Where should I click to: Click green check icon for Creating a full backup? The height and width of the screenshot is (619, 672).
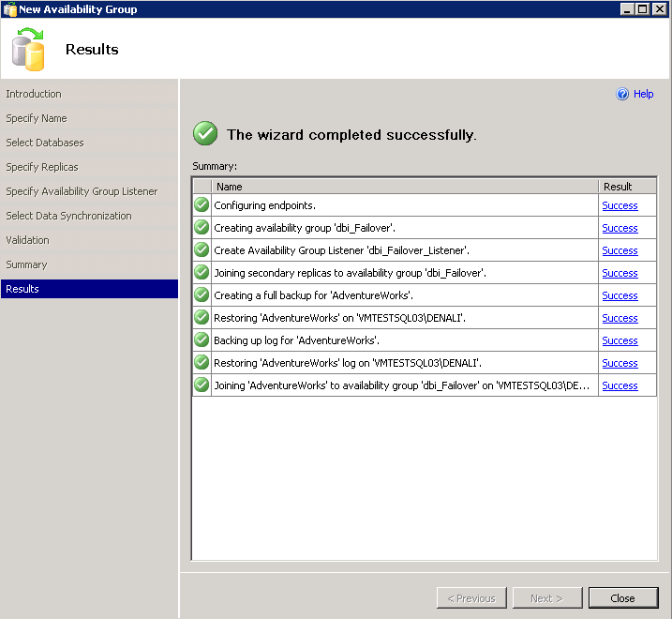pyautogui.click(x=202, y=295)
